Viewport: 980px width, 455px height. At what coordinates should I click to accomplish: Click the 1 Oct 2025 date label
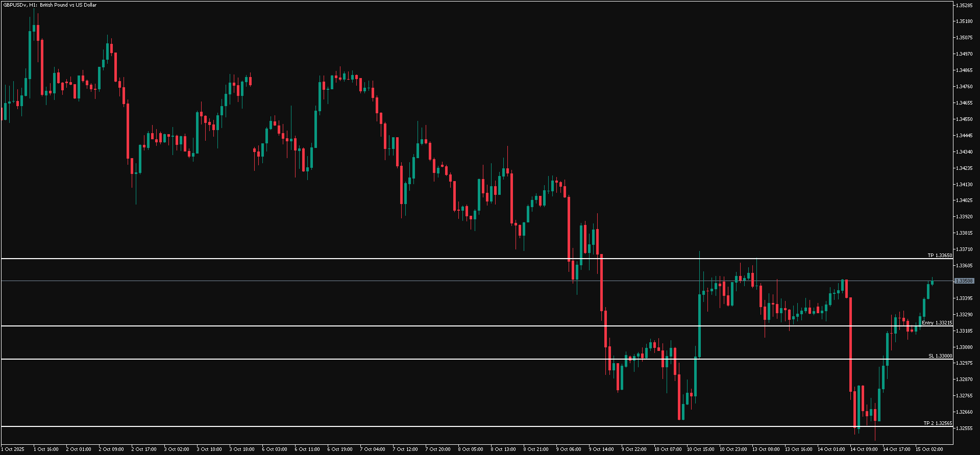(x=13, y=449)
